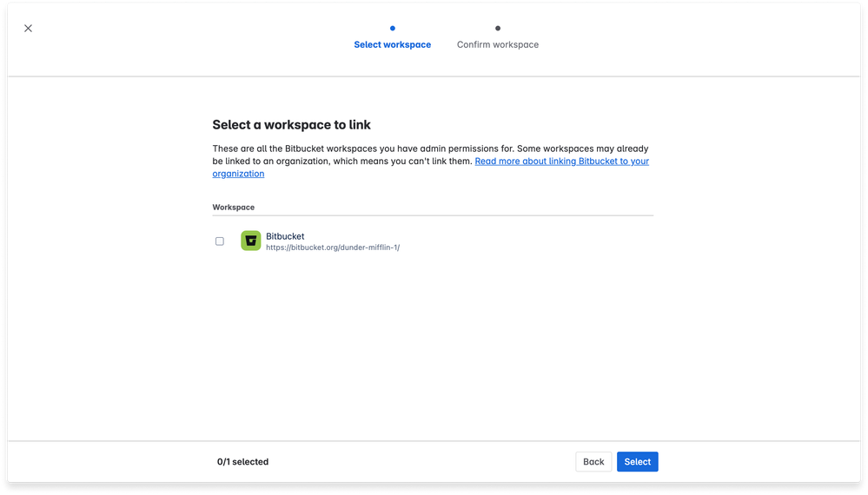This screenshot has height=495, width=868.
Task: Go to the Confirm workspace step label
Action: click(x=497, y=45)
